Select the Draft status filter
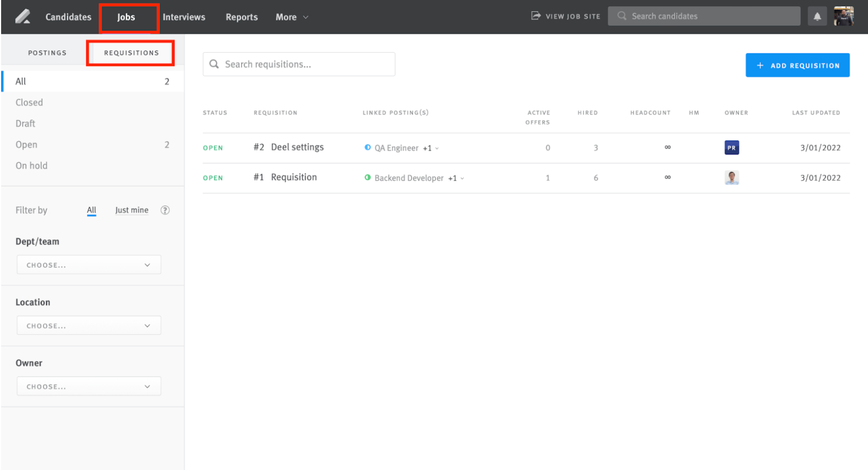Viewport: 868px width, 470px height. [93, 123]
